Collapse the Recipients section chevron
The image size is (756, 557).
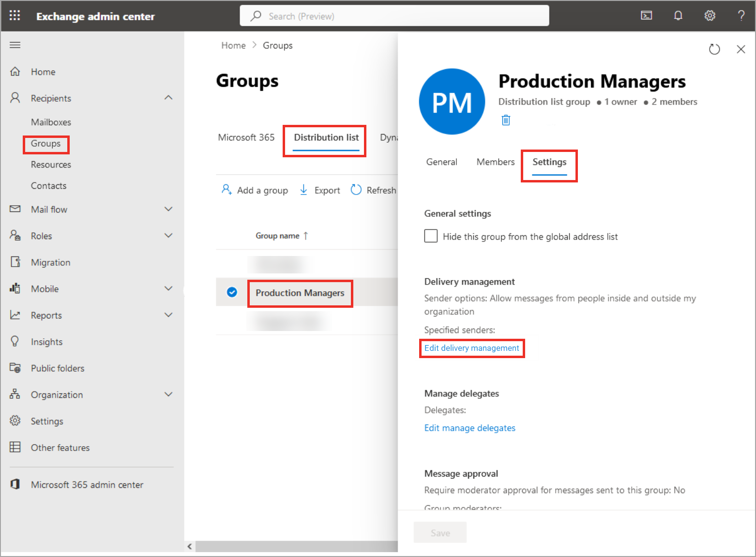tap(168, 98)
